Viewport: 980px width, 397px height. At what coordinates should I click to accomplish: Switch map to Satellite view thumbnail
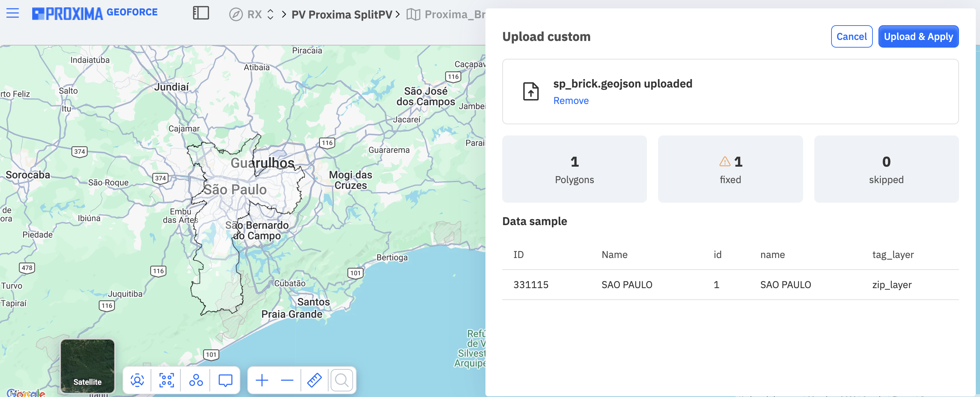tap(88, 366)
